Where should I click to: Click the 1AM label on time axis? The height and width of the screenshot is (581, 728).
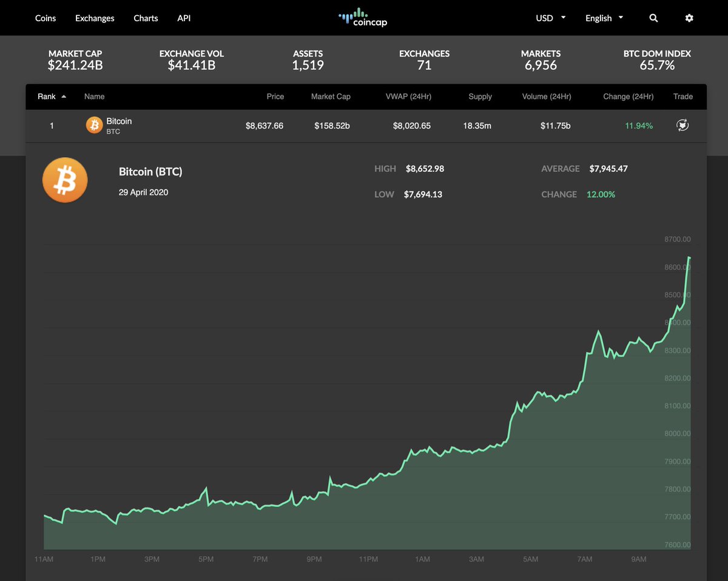click(x=422, y=559)
